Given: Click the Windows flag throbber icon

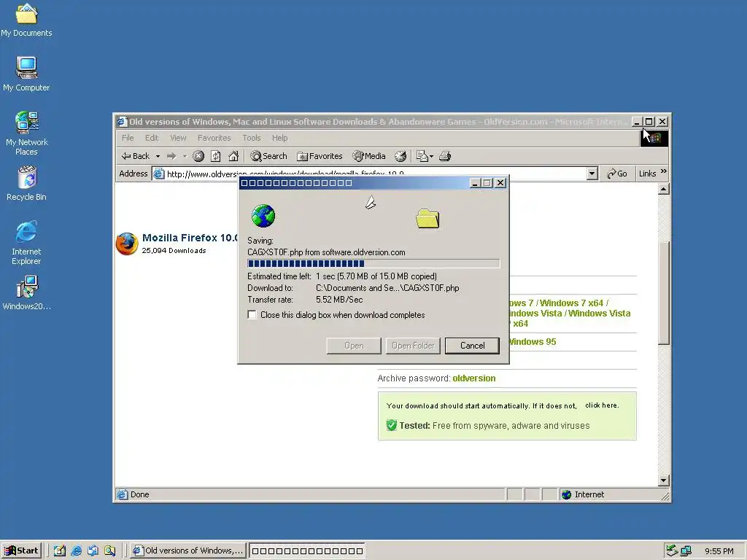Looking at the screenshot, I should pos(654,138).
